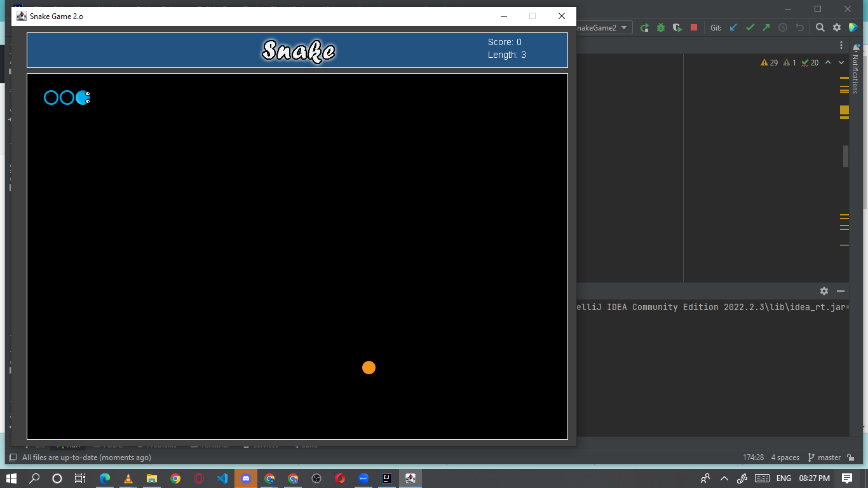Open IDE settings gear in the toolbar

(837, 27)
